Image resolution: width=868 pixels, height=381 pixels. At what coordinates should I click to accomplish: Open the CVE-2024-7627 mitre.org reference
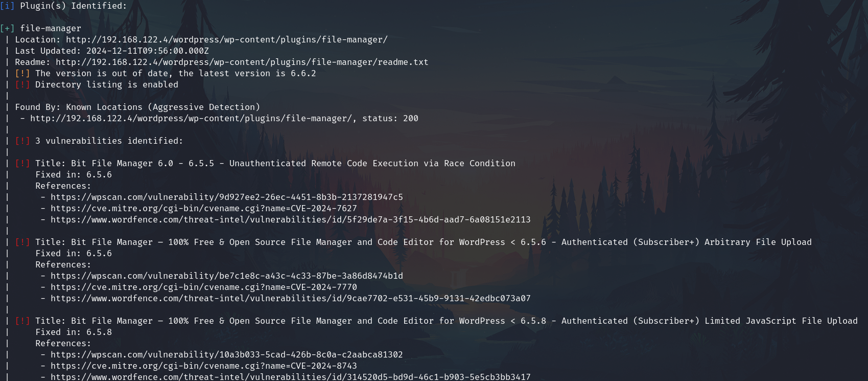pyautogui.click(x=203, y=209)
